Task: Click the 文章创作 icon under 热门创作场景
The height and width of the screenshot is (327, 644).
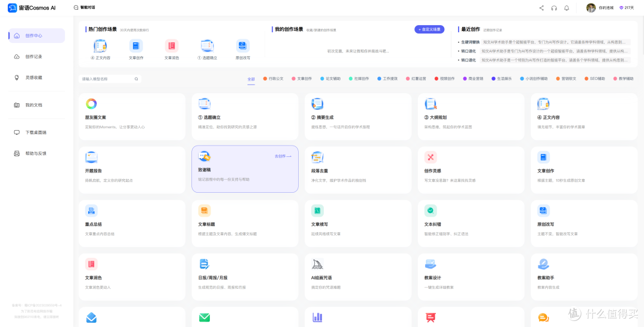Action: point(136,45)
